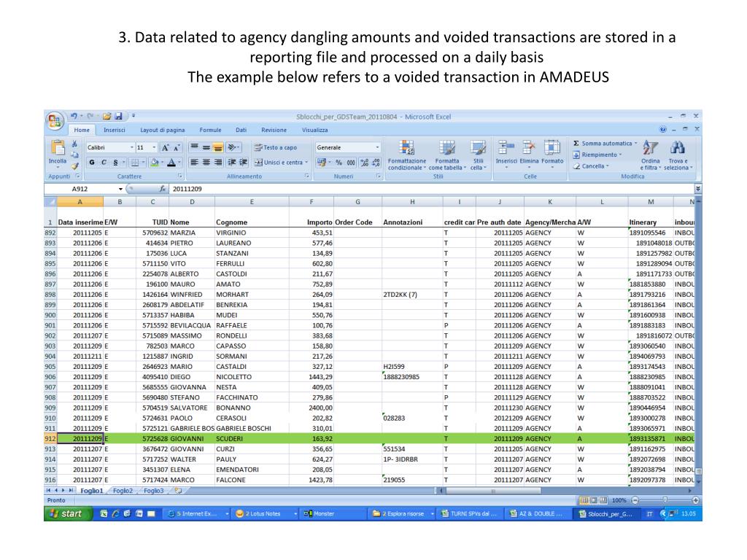Click the Undo icon in quick access toolbar
Viewport: 747px width, 560px height.
(x=74, y=116)
